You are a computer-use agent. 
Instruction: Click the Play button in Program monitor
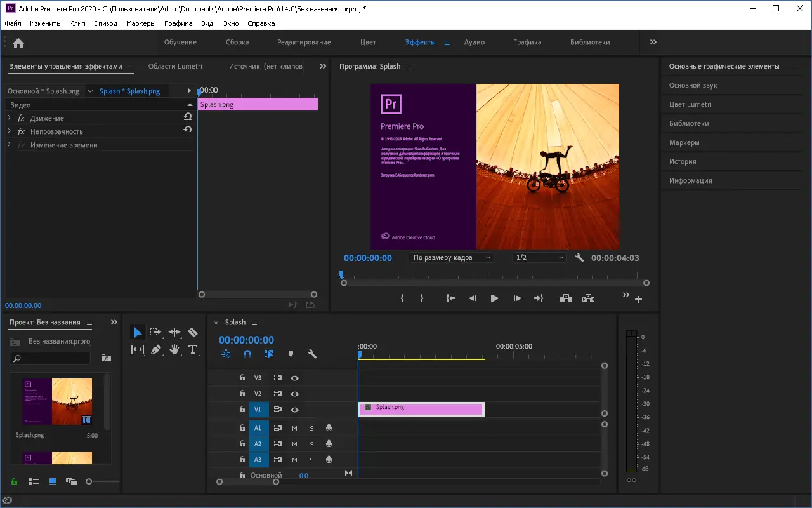(494, 298)
